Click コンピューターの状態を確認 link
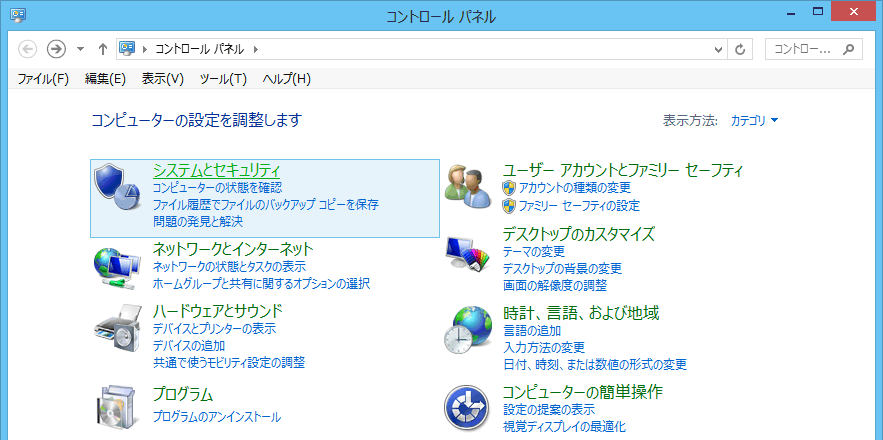883x440 pixels. point(217,187)
